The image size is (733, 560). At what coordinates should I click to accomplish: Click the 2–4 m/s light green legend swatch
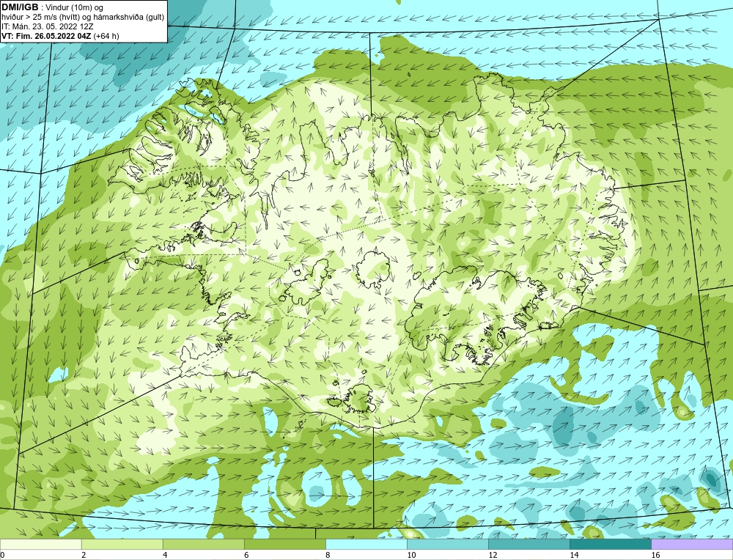pyautogui.click(x=122, y=544)
